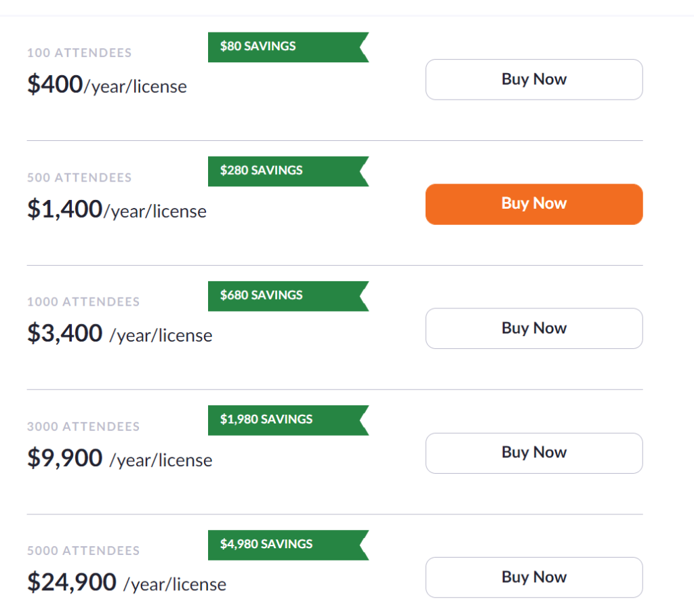Click the orange Buy Now for 500 attendees
The image size is (694, 616).
pos(534,204)
